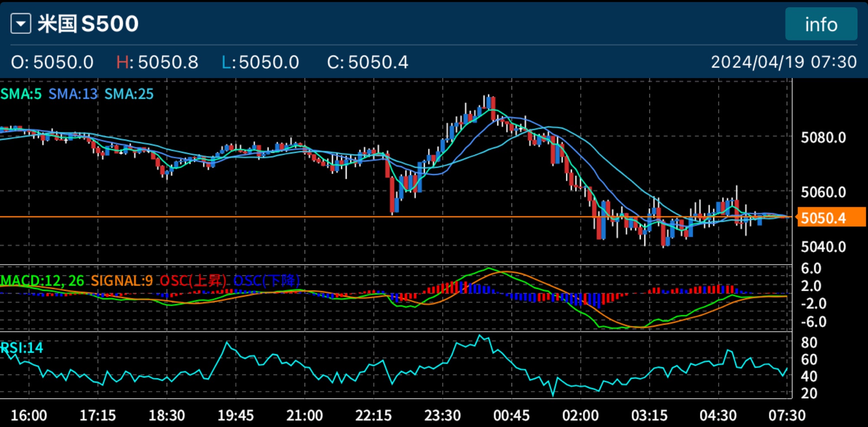Click the 5080.0 price axis label

click(823, 138)
